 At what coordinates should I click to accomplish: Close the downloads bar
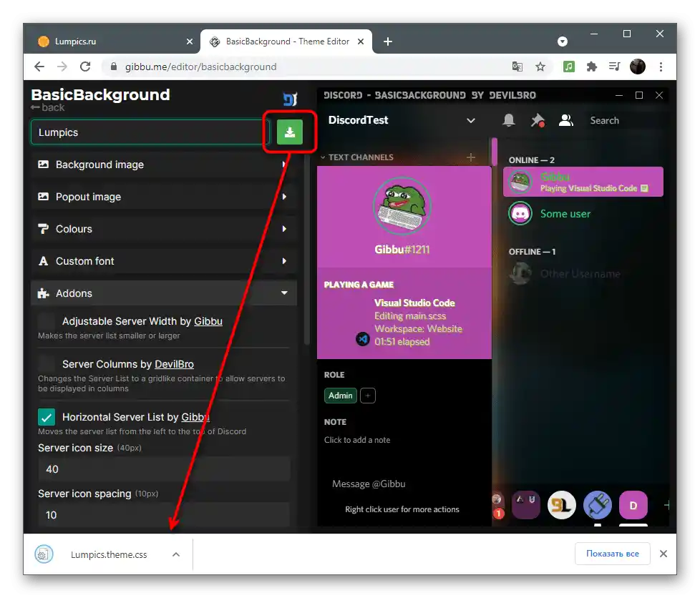(663, 554)
